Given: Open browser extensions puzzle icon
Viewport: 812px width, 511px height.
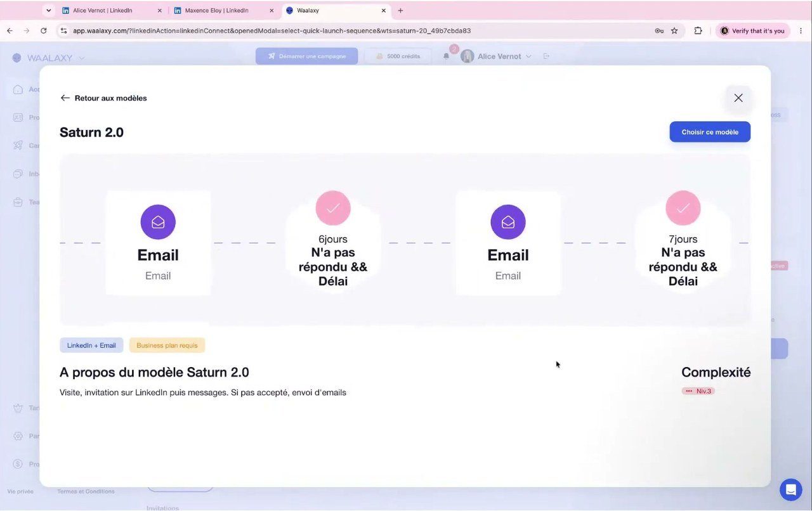Looking at the screenshot, I should click(698, 30).
